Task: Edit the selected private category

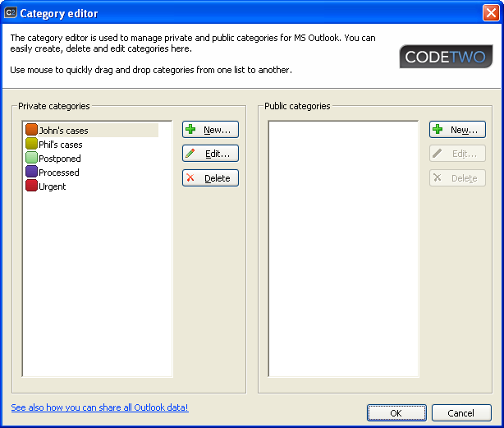Action: point(210,154)
